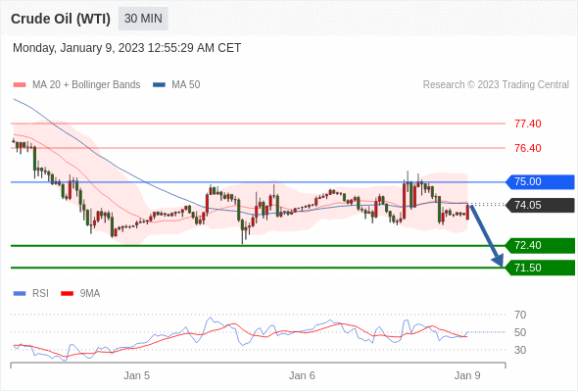Click the 77.40 resistance level label
The image size is (578, 392).
[528, 123]
